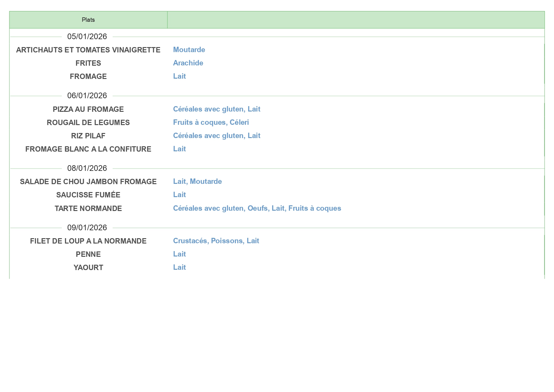
Task: Select the SAUCISSE FUMÉE dish name
Action: click(x=88, y=195)
